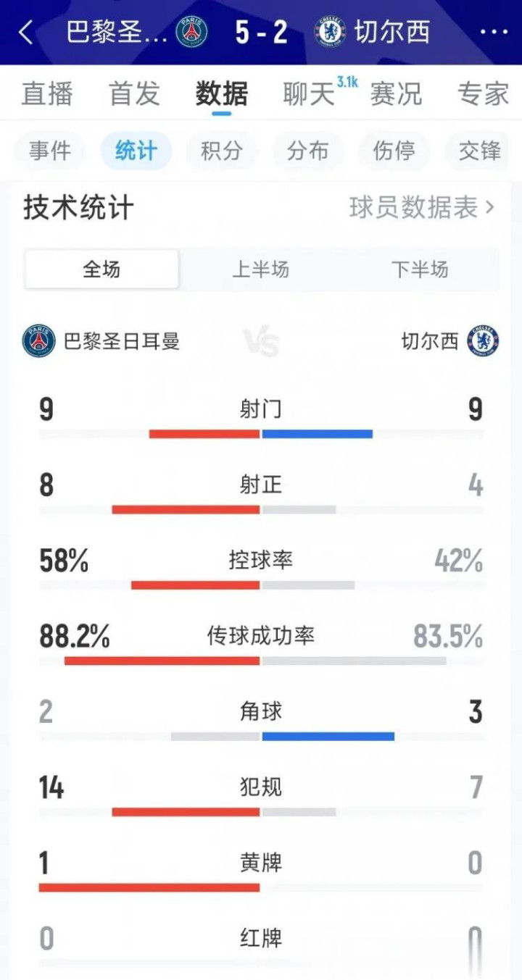This screenshot has width=522, height=980.
Task: Tap the 5 - 2 score display
Action: point(261,33)
